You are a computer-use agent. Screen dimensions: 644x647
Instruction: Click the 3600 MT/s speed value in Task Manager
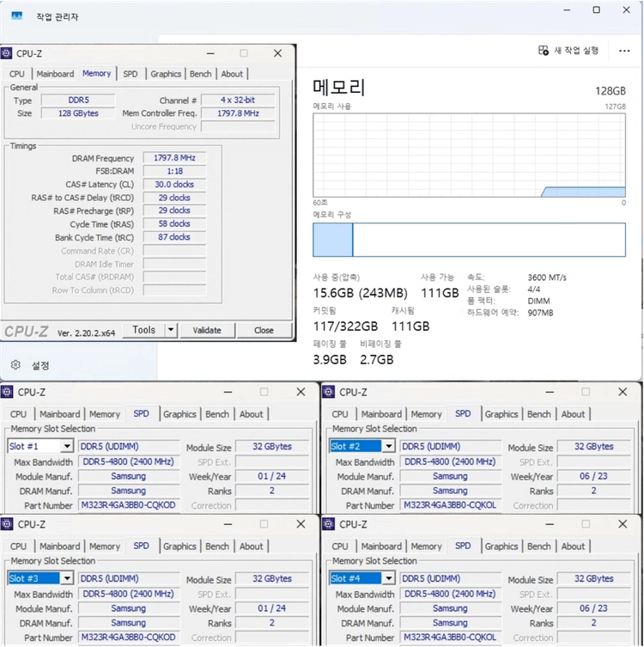[x=547, y=278]
